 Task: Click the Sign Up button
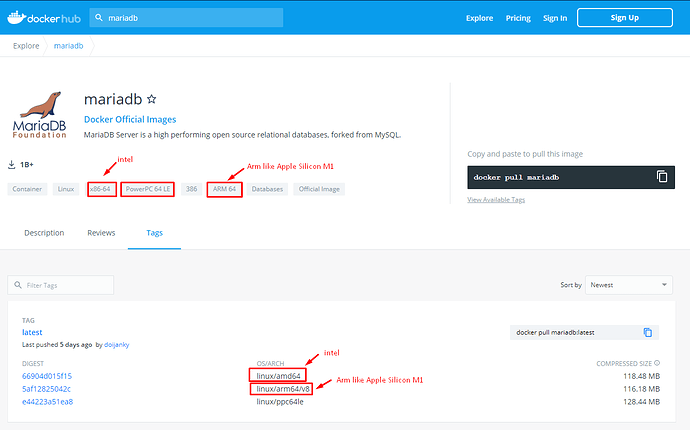(625, 18)
